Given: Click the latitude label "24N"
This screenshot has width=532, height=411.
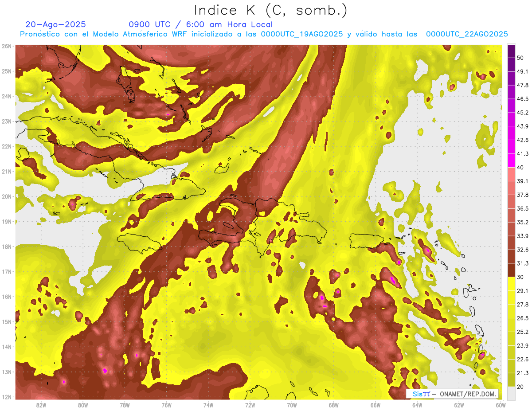Looking at the screenshot, I should click(7, 96).
